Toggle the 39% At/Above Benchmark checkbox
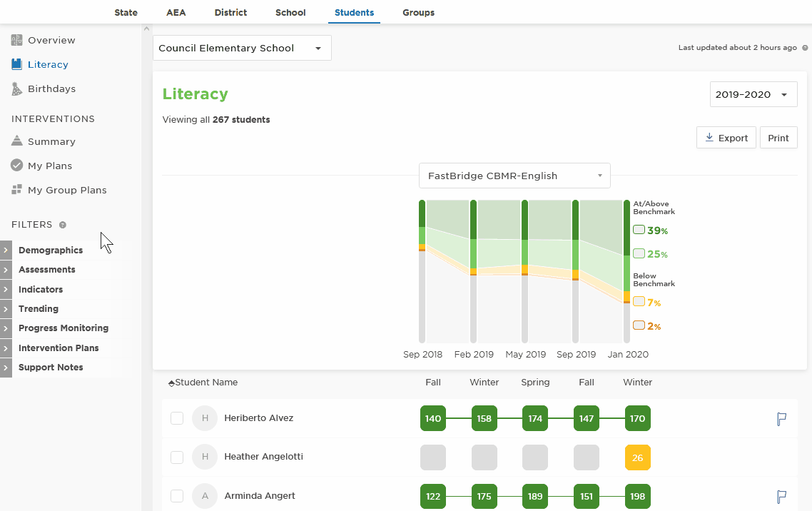 click(639, 230)
